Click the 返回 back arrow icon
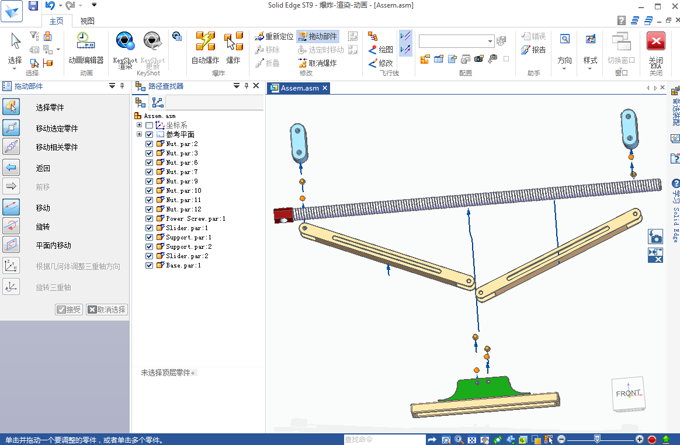Image resolution: width=680 pixels, height=445 pixels. point(11,168)
